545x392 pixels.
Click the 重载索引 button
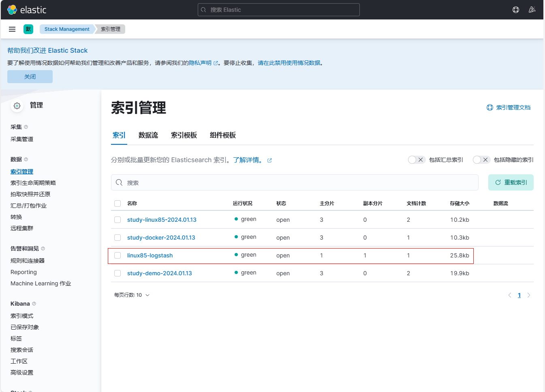pos(511,182)
